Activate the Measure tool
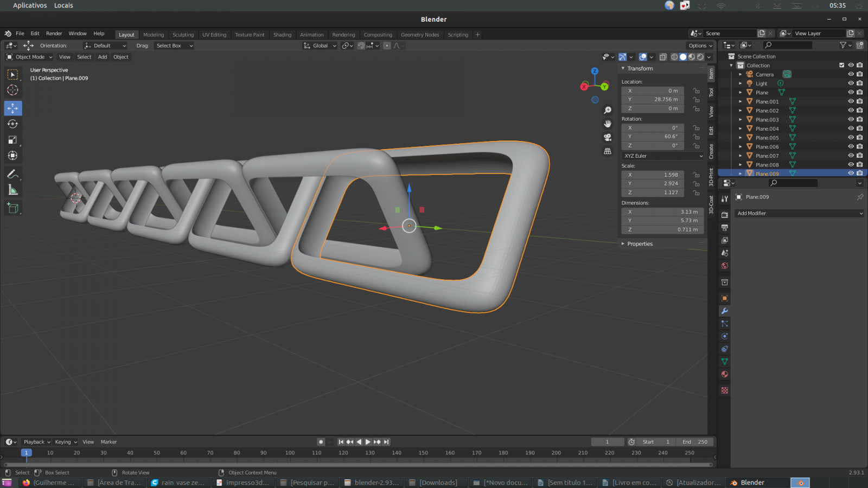This screenshot has width=868, height=488. pyautogui.click(x=13, y=190)
